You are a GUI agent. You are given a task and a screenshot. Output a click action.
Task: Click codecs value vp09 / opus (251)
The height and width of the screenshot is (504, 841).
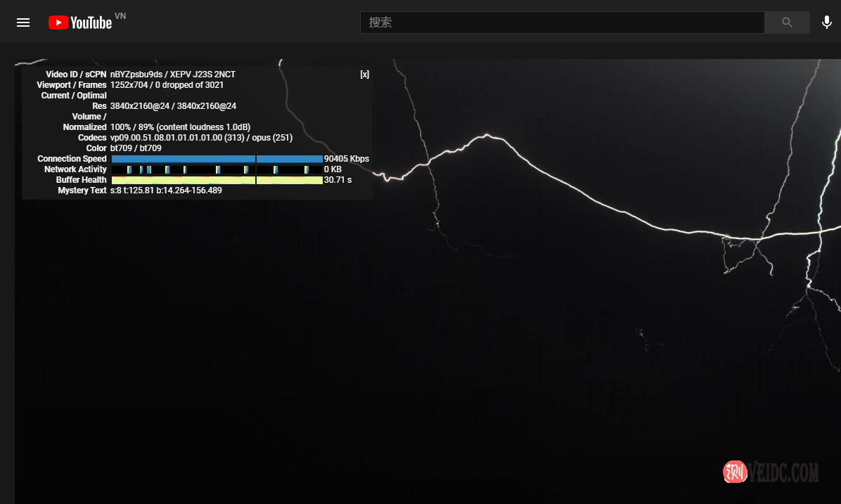(x=201, y=138)
